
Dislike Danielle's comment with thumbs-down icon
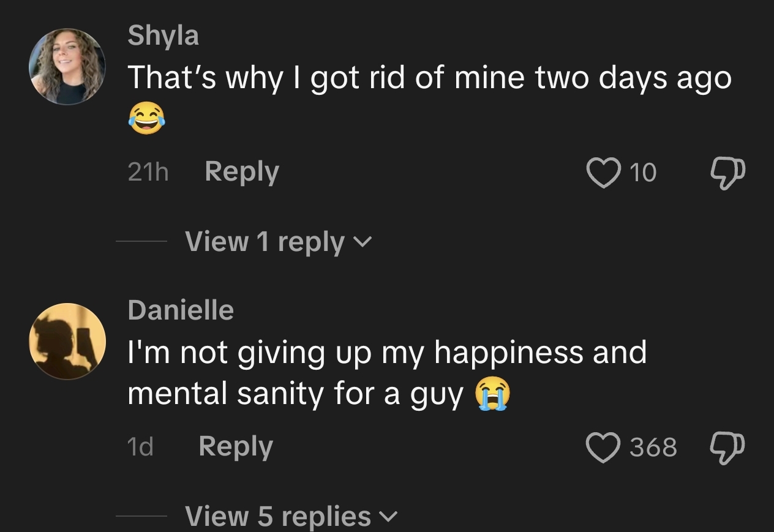(x=728, y=448)
